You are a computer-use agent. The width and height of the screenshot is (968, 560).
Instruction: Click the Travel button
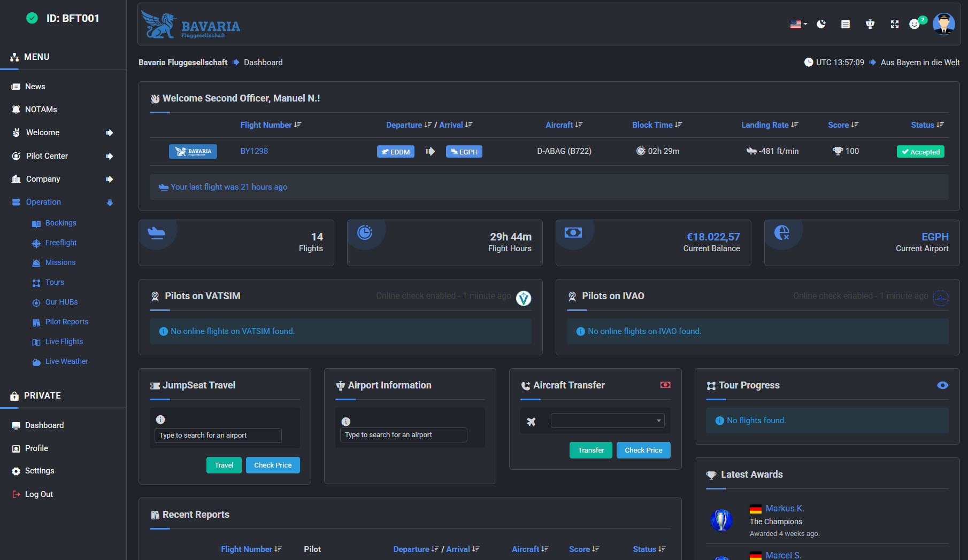(x=224, y=465)
